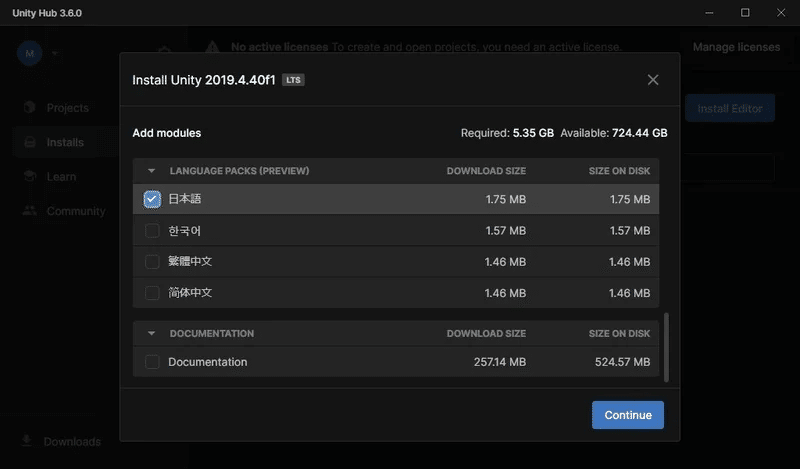This screenshot has height=469, width=800.
Task: Click the Downloads arrow icon
Action: click(x=27, y=440)
